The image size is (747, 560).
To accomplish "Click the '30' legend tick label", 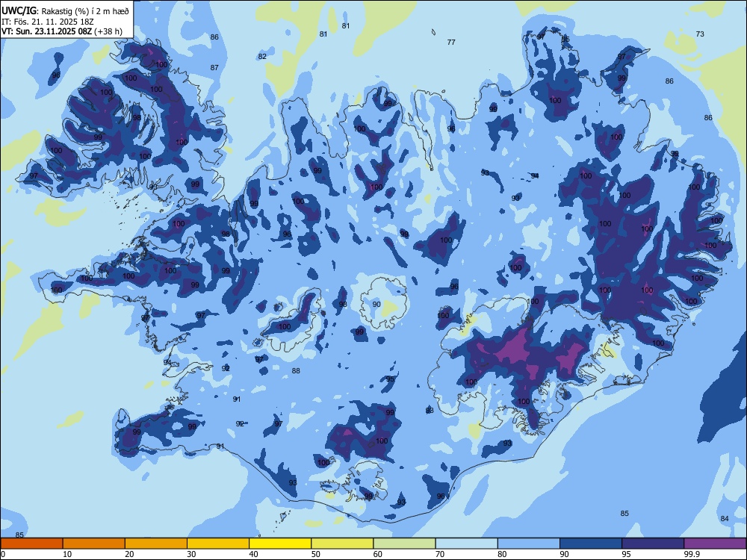I will point(191,554).
